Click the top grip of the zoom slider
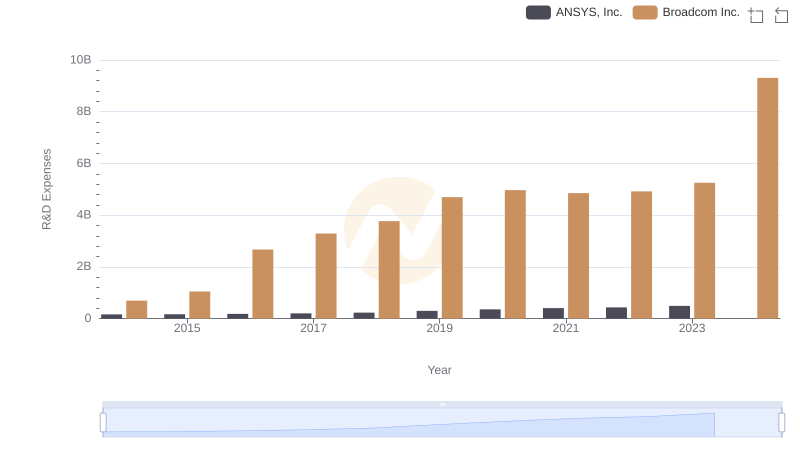The width and height of the screenshot is (800, 461). 442,404
